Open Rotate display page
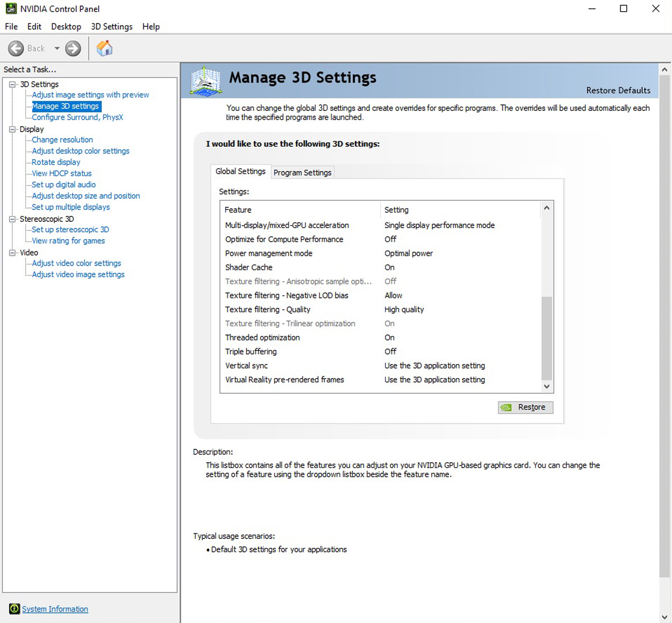Screen dimensions: 672x623 click(x=56, y=162)
